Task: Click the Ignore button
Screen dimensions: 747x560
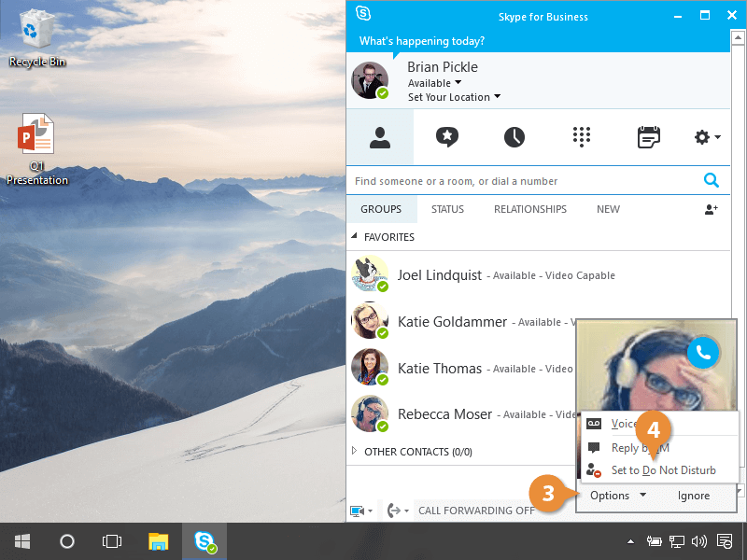Action: click(x=694, y=496)
